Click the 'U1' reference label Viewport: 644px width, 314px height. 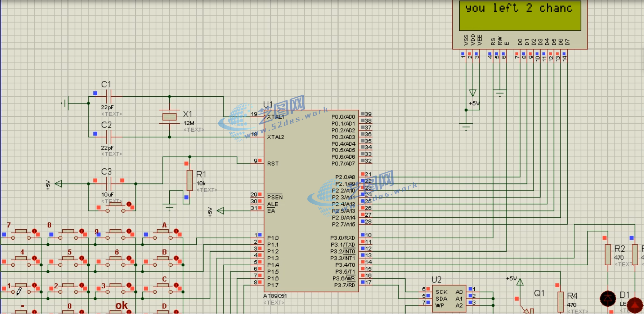pyautogui.click(x=268, y=105)
